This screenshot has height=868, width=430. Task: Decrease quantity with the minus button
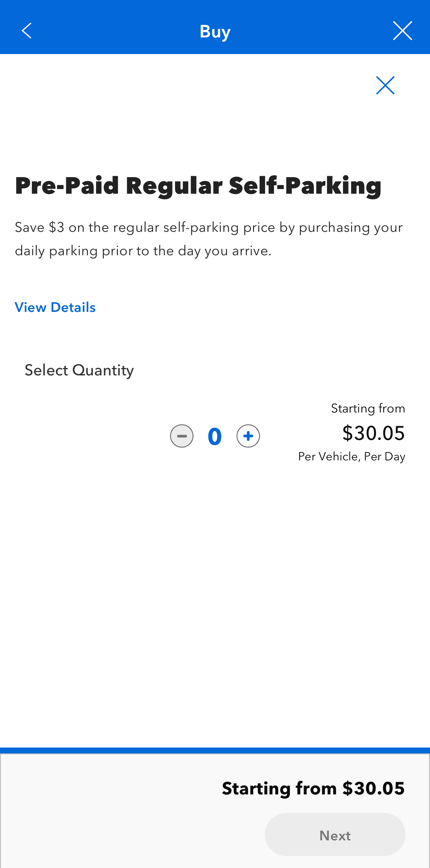[182, 436]
